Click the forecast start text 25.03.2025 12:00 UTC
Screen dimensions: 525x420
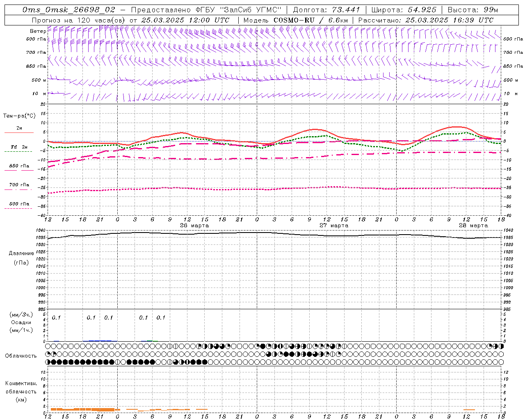185,20
